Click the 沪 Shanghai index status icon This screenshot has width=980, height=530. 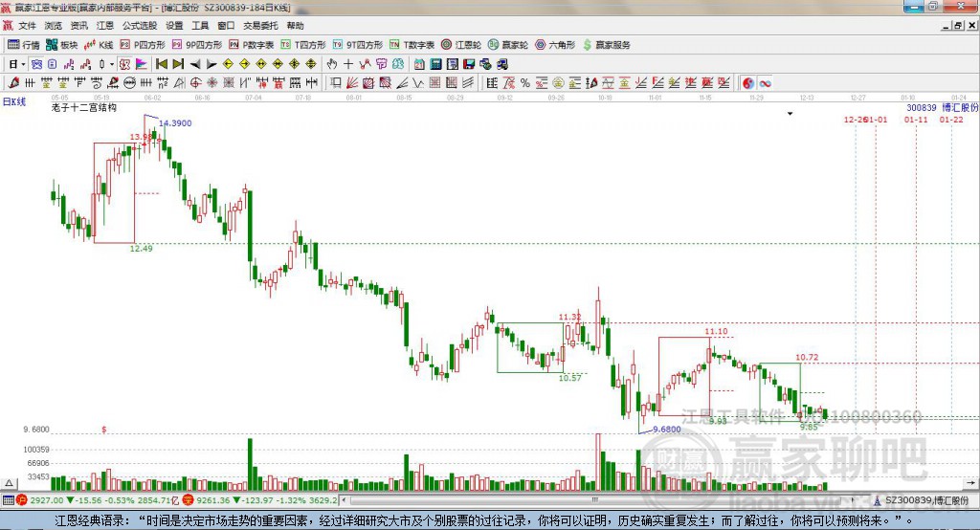(x=22, y=500)
